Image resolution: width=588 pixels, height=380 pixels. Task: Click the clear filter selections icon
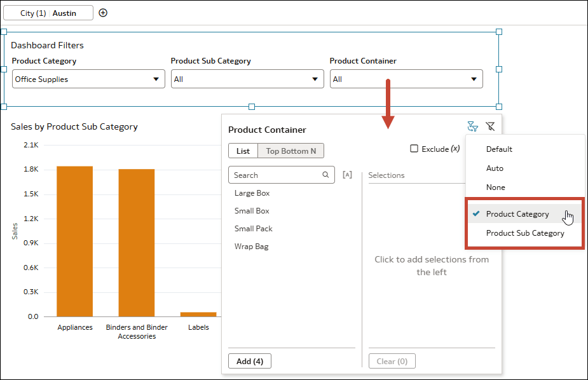pos(490,126)
